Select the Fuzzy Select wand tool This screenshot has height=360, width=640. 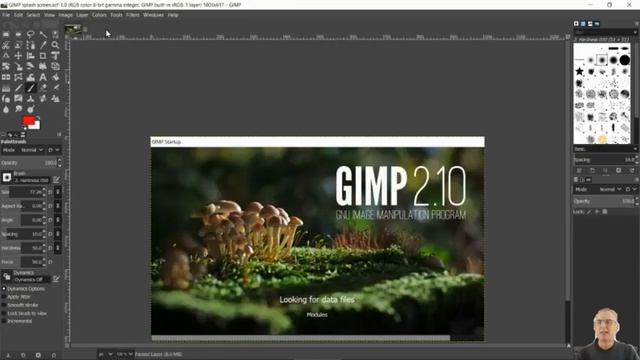tap(43, 35)
